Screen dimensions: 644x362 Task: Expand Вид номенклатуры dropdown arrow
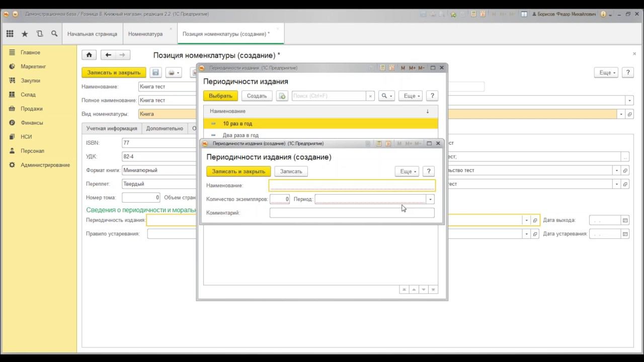point(621,114)
